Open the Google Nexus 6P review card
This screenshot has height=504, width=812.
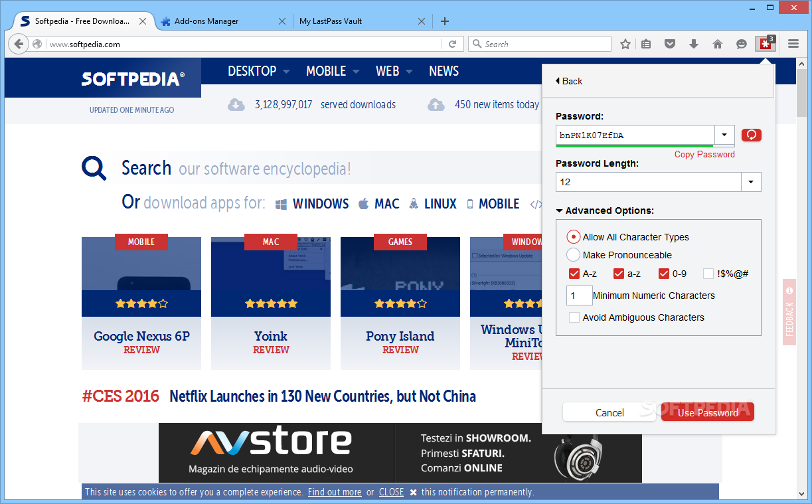(141, 303)
